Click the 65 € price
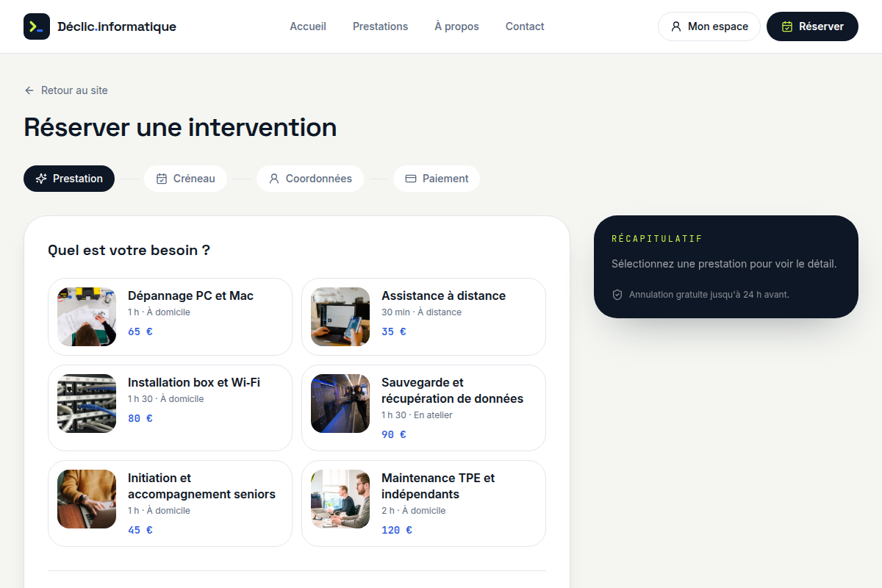 (x=140, y=331)
